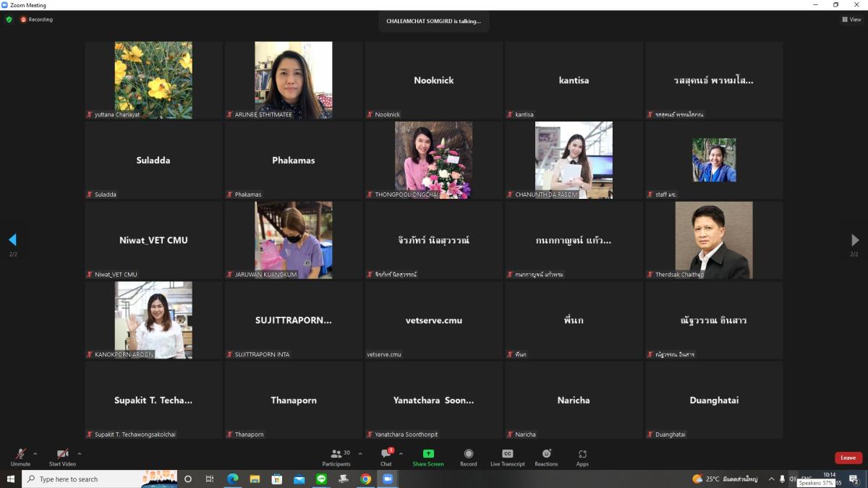
Task: Open the Reactions menu
Action: point(546,457)
